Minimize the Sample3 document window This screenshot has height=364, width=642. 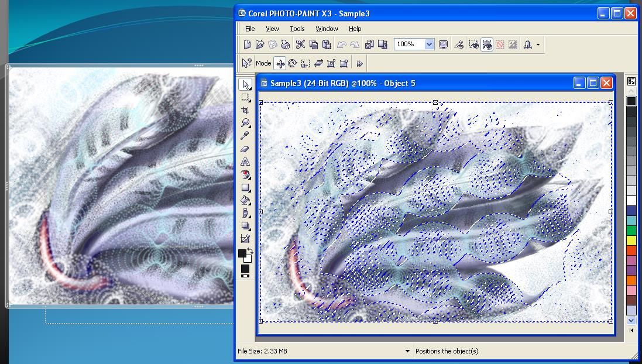coord(579,83)
